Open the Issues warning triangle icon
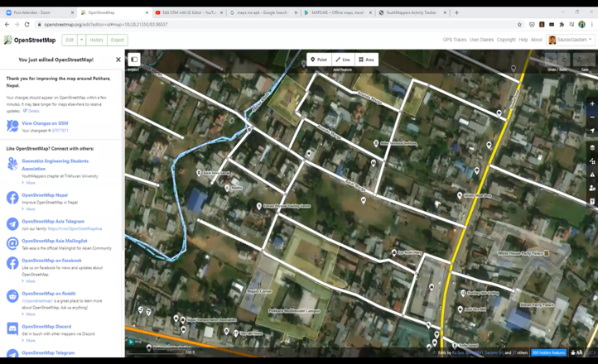This screenshot has width=598, height=364. point(592,175)
